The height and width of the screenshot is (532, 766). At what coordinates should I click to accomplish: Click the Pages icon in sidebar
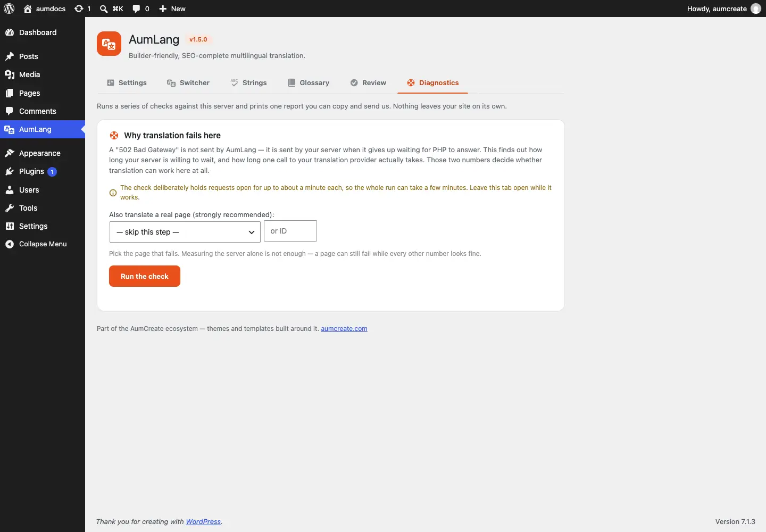coord(10,93)
